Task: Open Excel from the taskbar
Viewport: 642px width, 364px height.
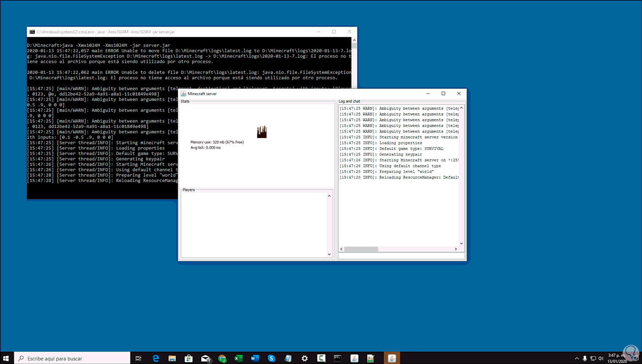Action: coord(238,358)
